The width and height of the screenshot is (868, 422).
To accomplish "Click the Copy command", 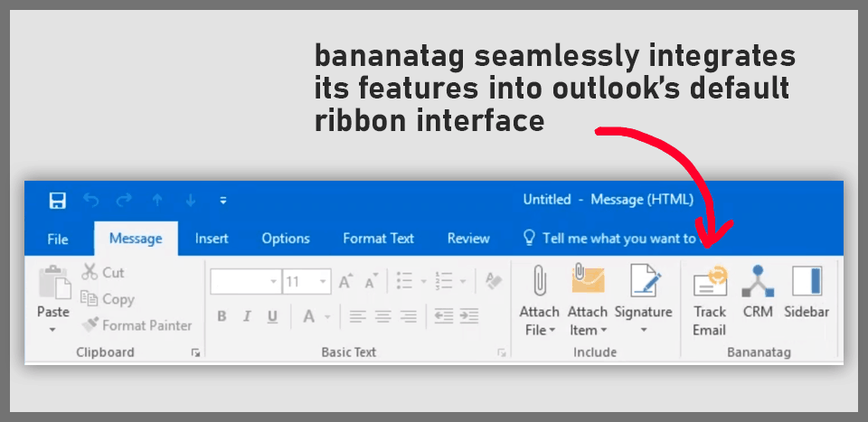I will tap(107, 299).
